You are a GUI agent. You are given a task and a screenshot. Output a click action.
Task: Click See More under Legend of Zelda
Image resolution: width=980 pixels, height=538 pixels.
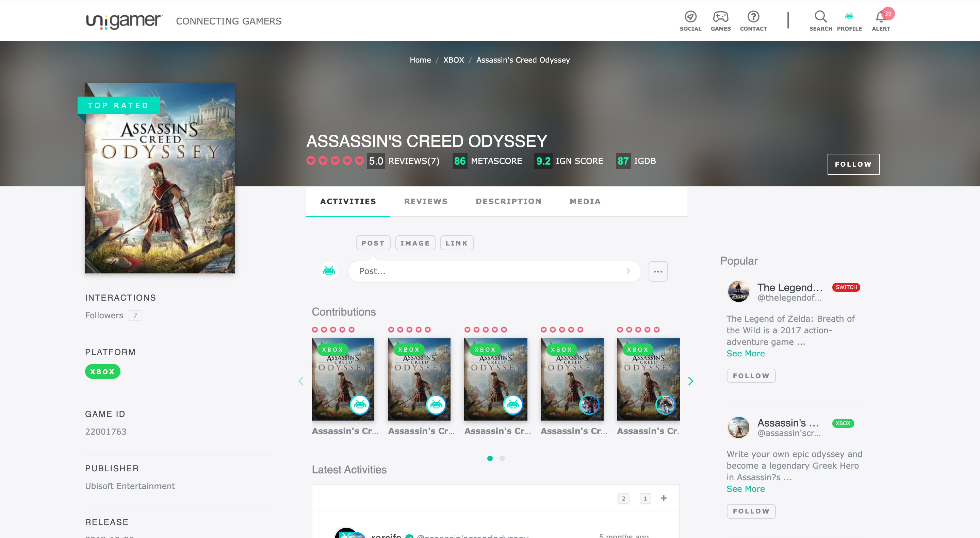click(745, 354)
